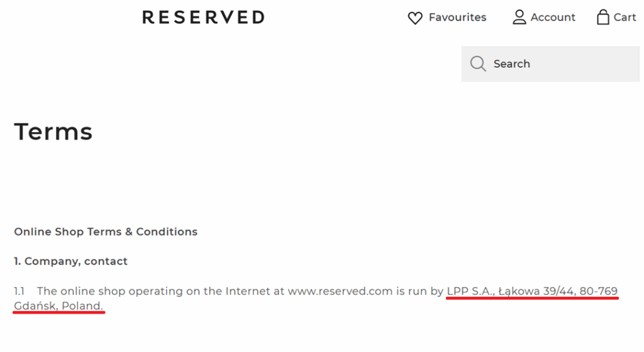Focus the Search input field
Screen dimensions: 644x352
tap(560, 63)
